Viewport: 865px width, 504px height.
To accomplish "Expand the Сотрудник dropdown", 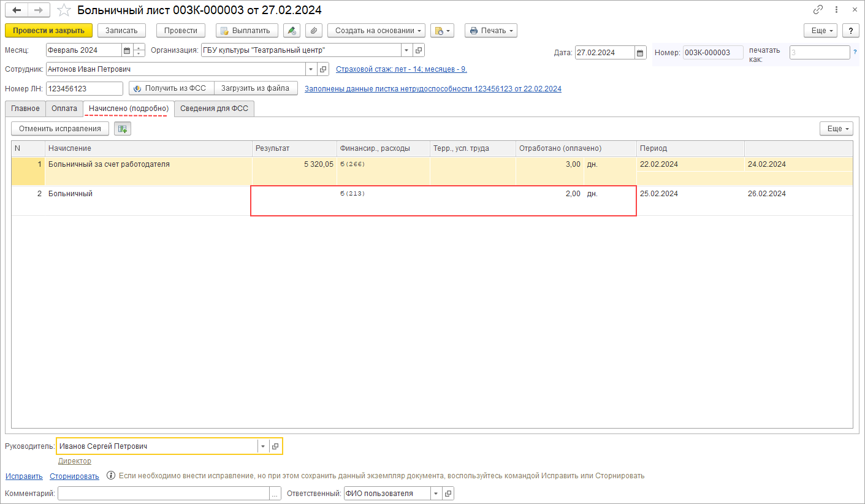I will (x=310, y=69).
